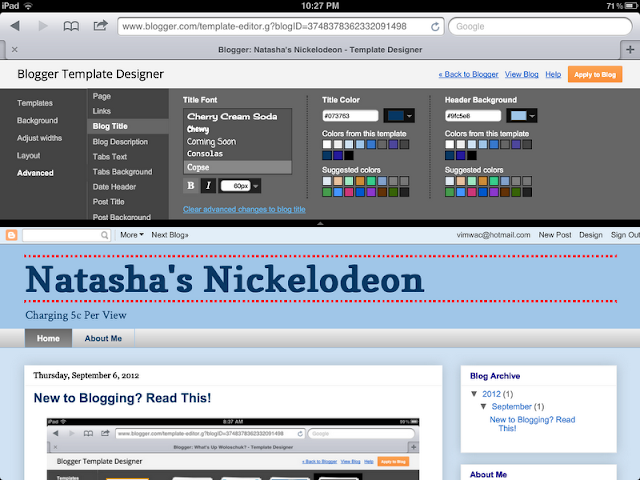Click the Natasha's Nickelodeon blog title

coord(224,280)
